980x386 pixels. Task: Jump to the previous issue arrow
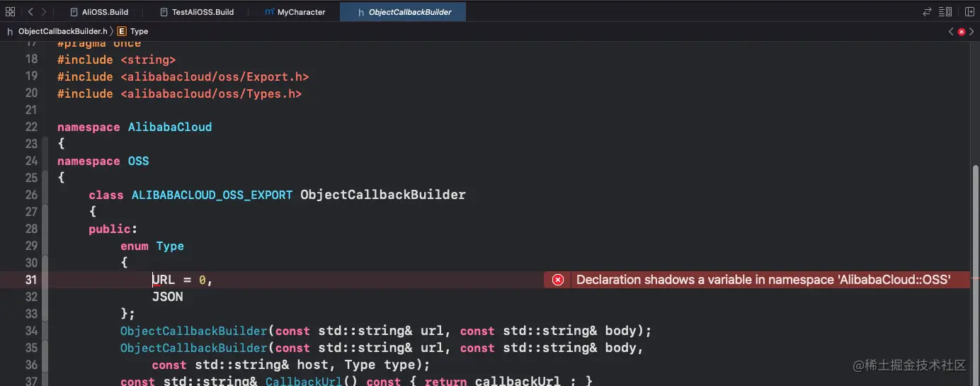pos(951,31)
